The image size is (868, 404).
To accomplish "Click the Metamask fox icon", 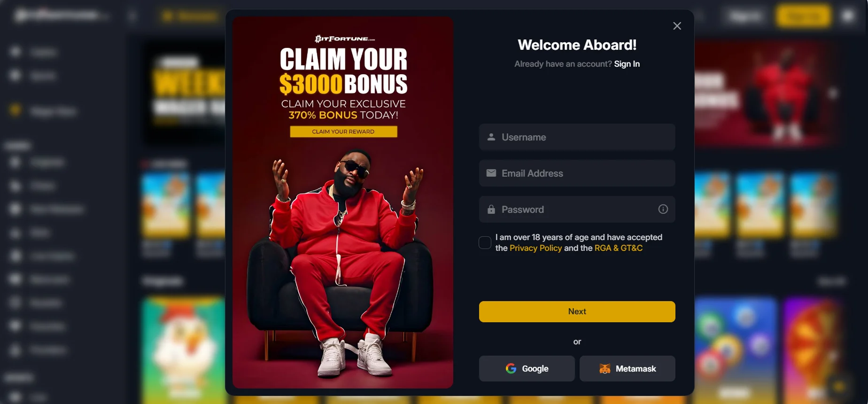I will coord(605,368).
